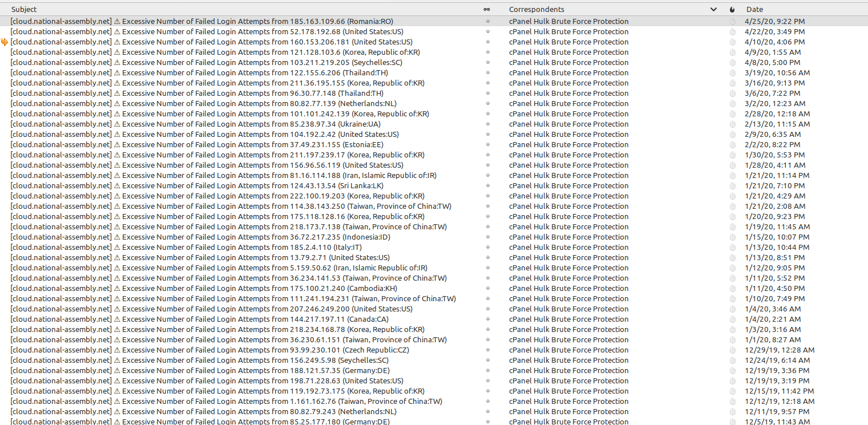The height and width of the screenshot is (425, 868).
Task: Toggle read dot on the Estonia:EE message row
Action: coord(487,145)
